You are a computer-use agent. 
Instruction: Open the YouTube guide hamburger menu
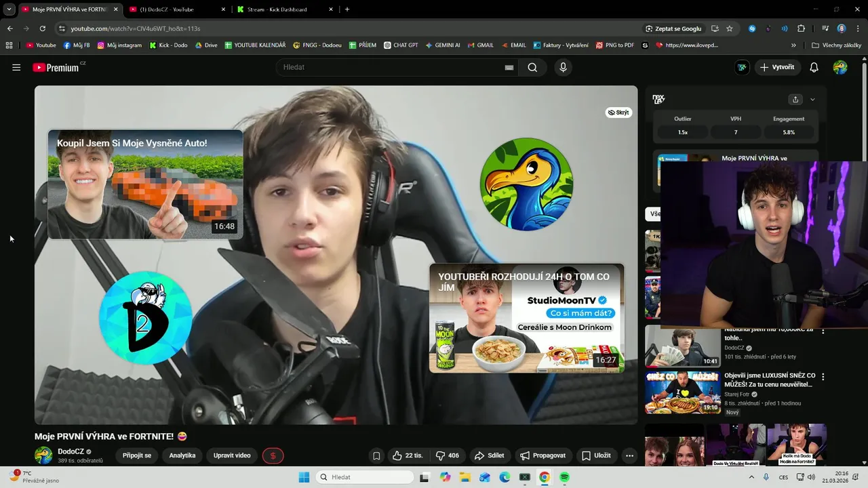click(16, 67)
